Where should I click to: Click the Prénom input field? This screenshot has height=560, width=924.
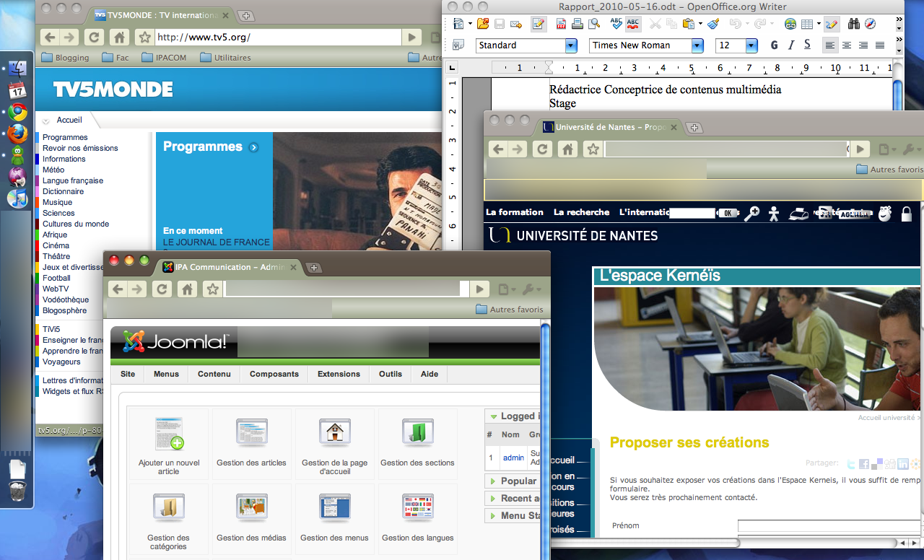coord(829,525)
